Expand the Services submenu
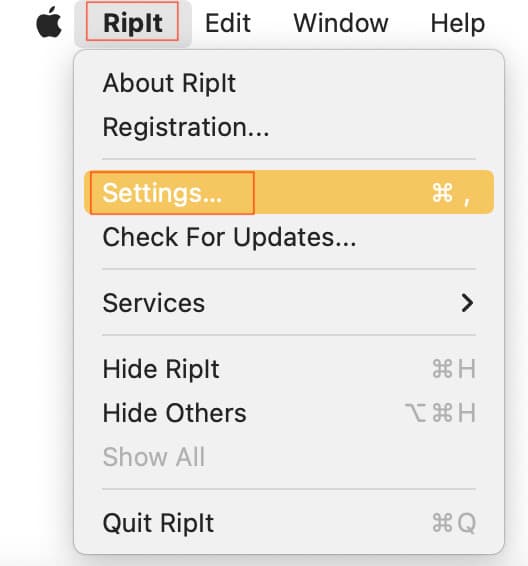This screenshot has width=528, height=566. pos(289,302)
